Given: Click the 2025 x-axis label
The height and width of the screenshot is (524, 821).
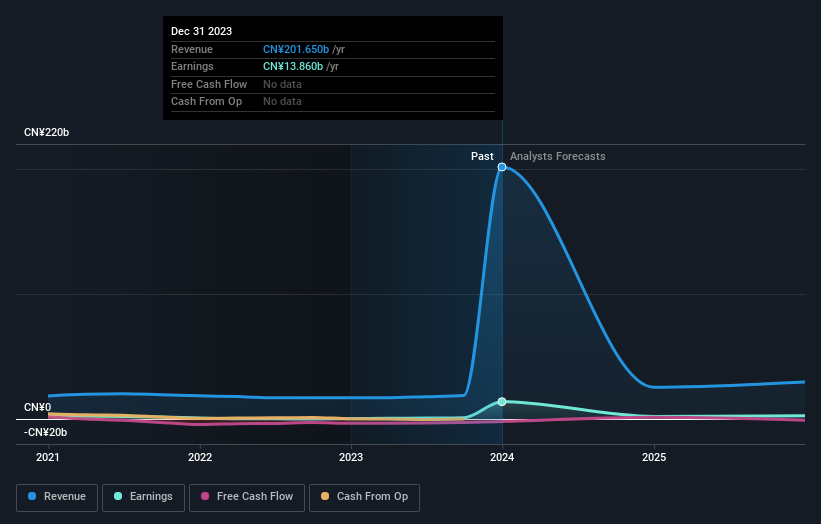Looking at the screenshot, I should [654, 458].
